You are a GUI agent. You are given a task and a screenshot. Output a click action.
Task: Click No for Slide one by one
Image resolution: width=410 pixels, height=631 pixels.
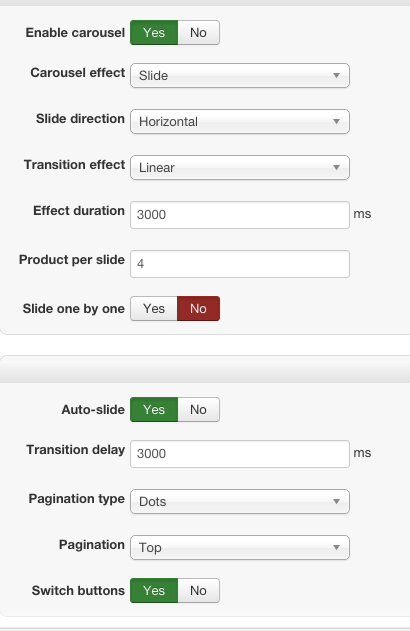point(198,309)
